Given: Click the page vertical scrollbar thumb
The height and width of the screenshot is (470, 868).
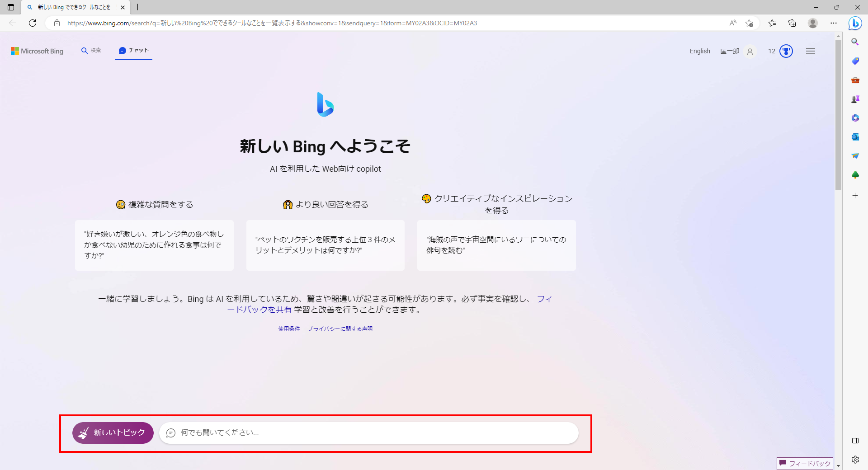Looking at the screenshot, I should pyautogui.click(x=838, y=115).
